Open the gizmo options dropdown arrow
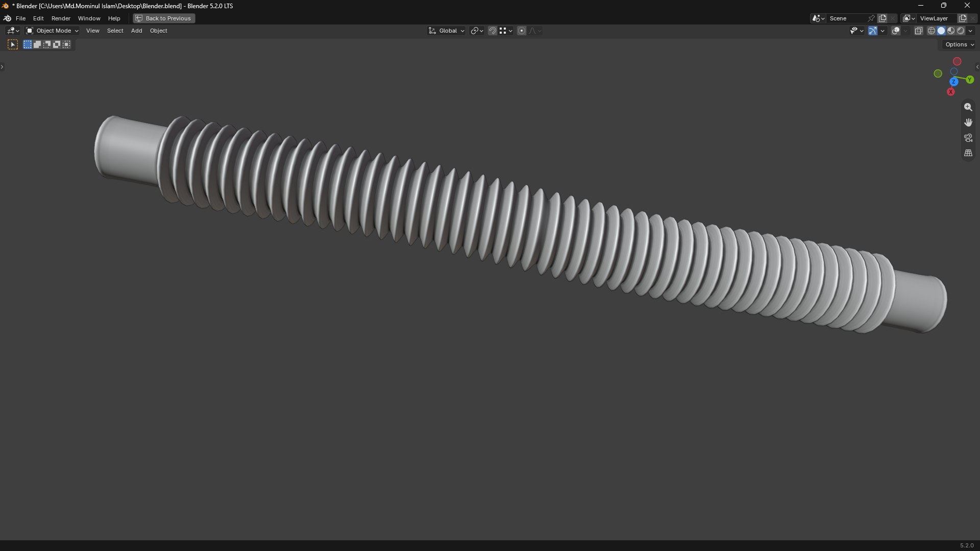 click(x=883, y=31)
